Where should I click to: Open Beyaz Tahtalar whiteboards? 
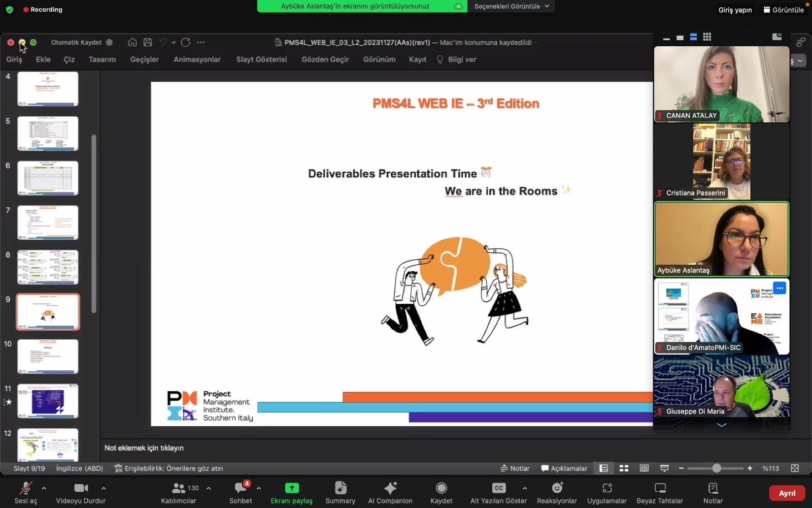(x=660, y=493)
